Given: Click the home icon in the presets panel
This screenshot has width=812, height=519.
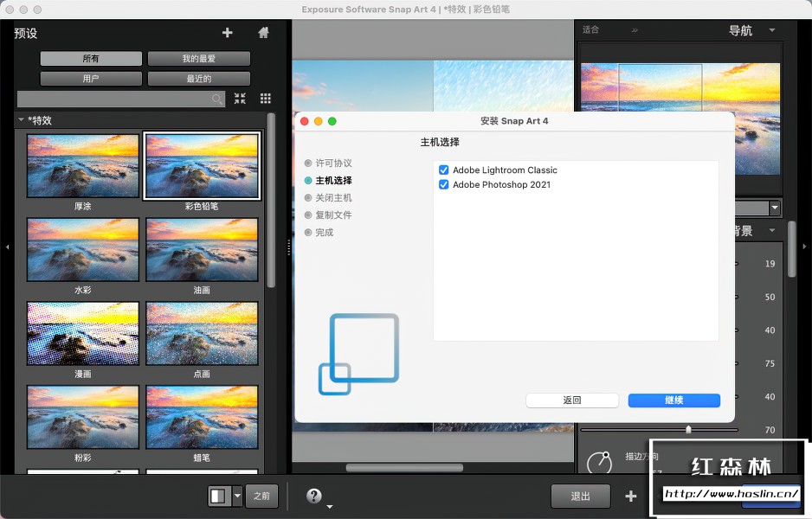Looking at the screenshot, I should pyautogui.click(x=263, y=33).
